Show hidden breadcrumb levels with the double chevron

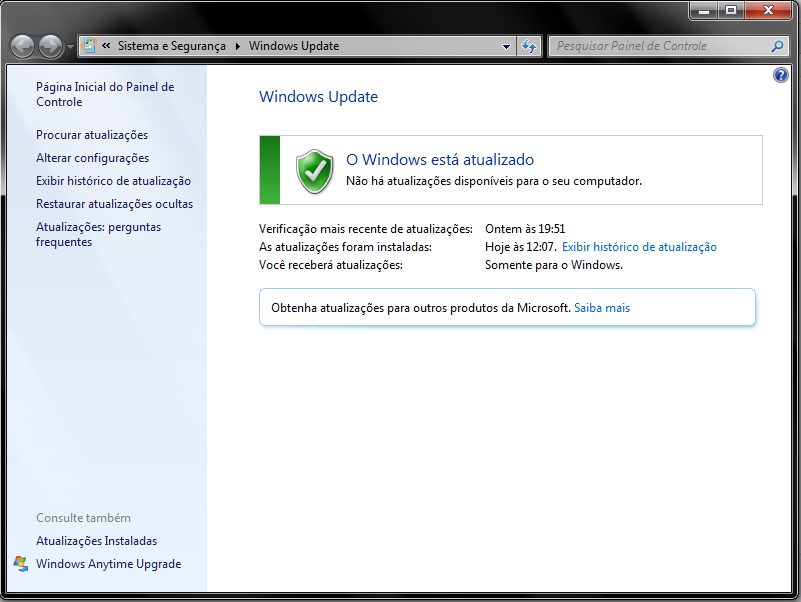click(106, 46)
